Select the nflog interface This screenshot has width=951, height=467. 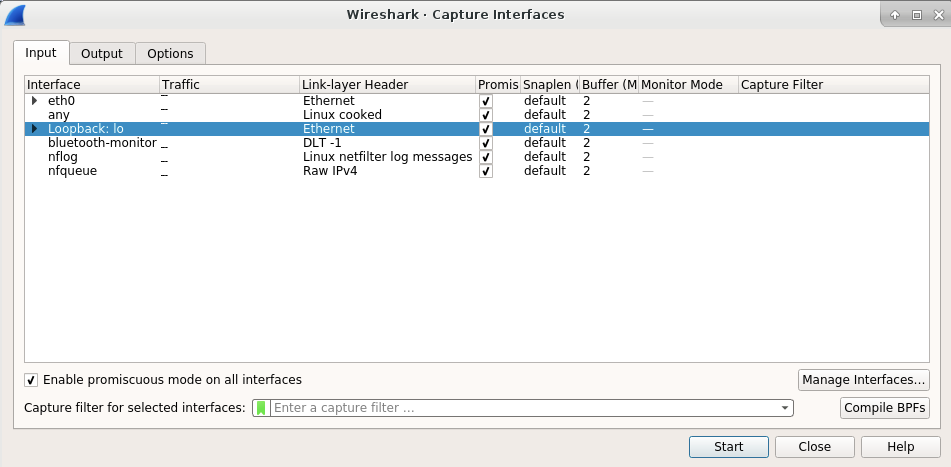click(63, 156)
